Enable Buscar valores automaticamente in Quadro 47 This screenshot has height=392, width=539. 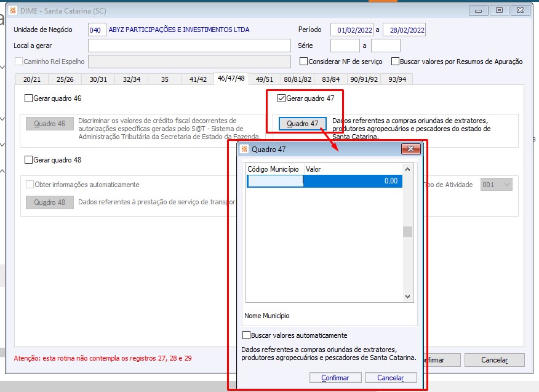coord(247,335)
